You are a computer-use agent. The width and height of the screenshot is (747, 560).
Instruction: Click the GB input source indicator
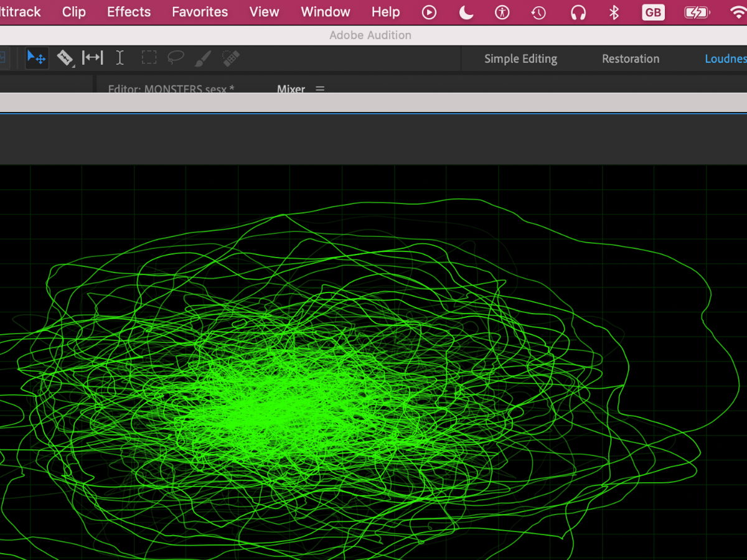[653, 12]
